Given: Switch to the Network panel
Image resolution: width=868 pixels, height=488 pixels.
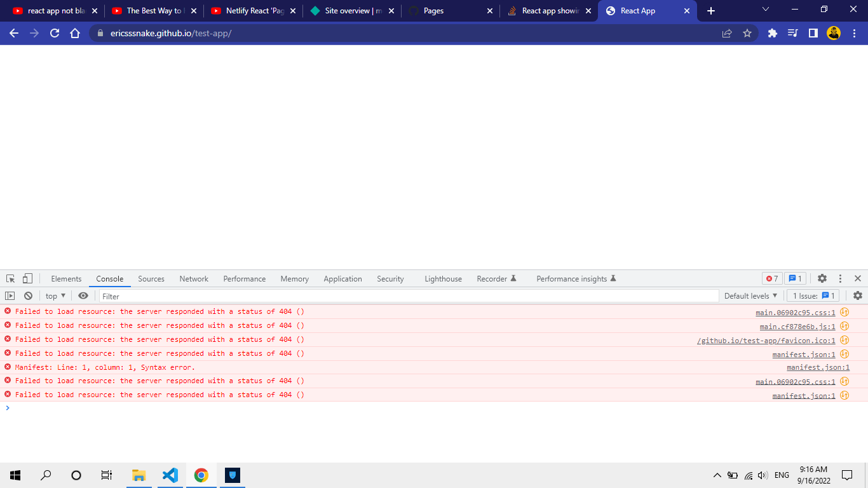Looking at the screenshot, I should click(x=193, y=278).
